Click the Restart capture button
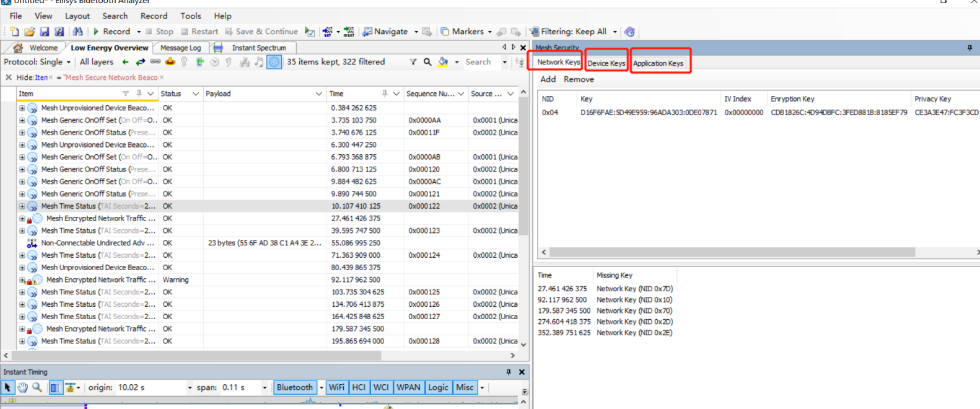 coord(199,32)
